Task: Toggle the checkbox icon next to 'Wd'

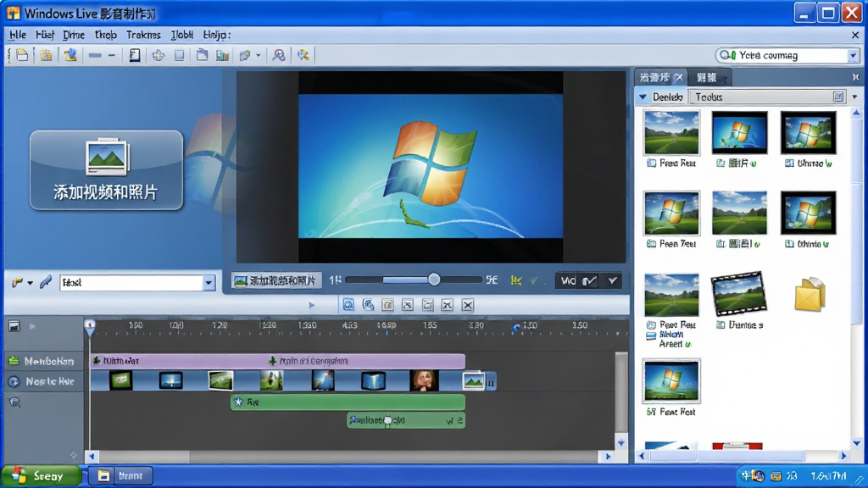Action: tap(590, 281)
